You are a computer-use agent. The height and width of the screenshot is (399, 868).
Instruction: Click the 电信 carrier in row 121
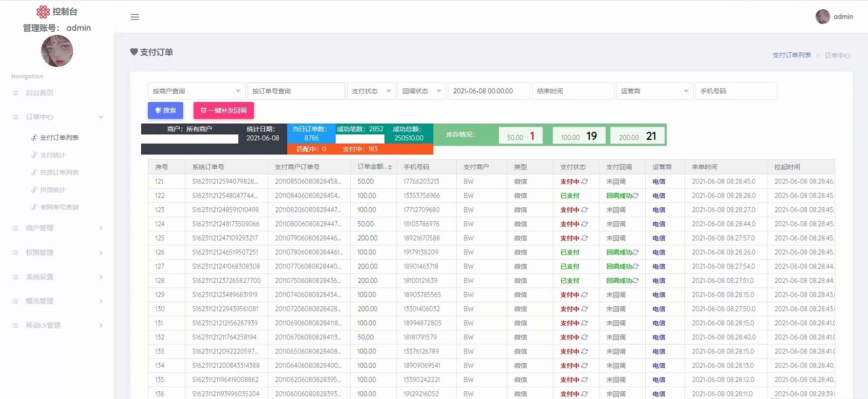click(659, 182)
